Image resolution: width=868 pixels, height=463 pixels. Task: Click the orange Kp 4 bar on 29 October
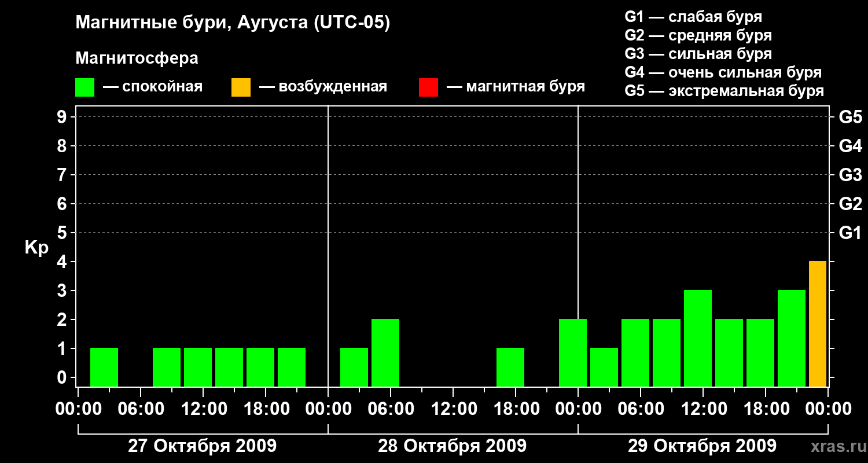[x=818, y=324]
